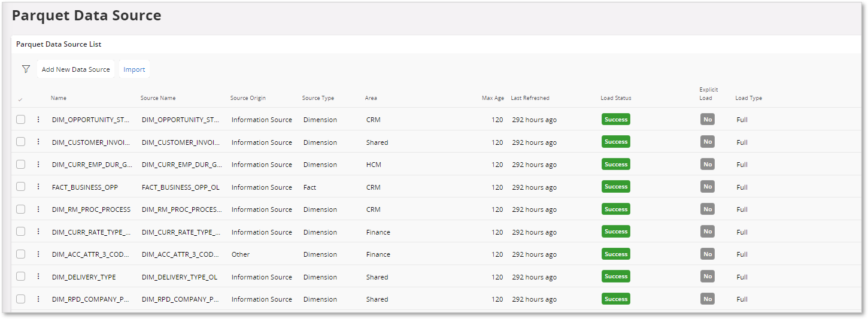Screen dimensions: 868x319
Task: Check the box for DIM_CURR_EMP_DUR_G row
Action: tap(21, 165)
